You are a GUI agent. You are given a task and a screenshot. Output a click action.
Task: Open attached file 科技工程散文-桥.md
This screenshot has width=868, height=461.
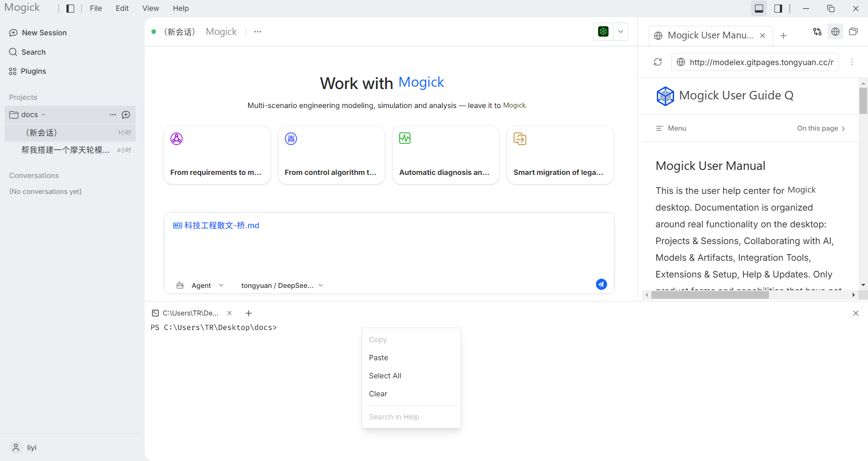pos(216,226)
